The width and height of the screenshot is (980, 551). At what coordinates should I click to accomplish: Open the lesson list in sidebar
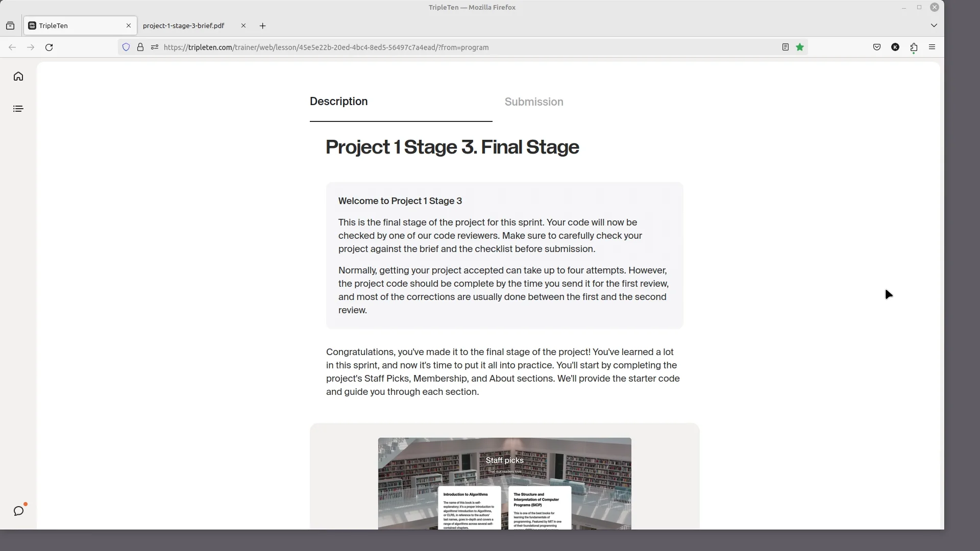click(18, 108)
